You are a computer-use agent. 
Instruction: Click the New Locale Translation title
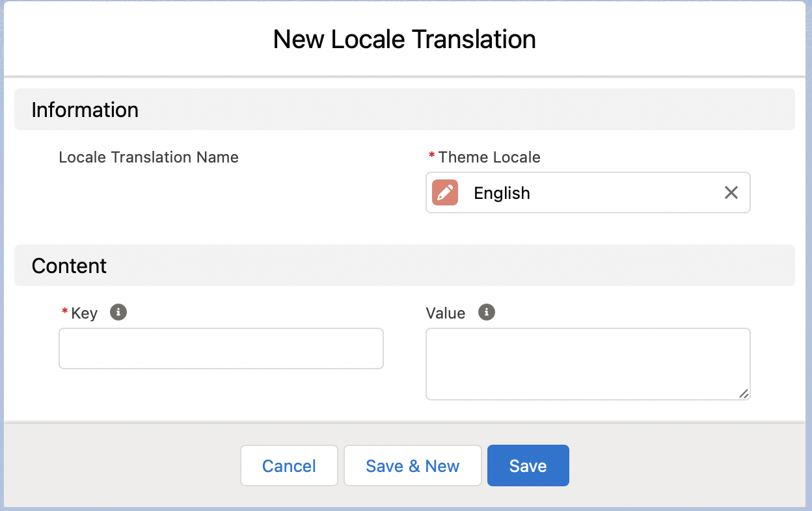tap(405, 39)
